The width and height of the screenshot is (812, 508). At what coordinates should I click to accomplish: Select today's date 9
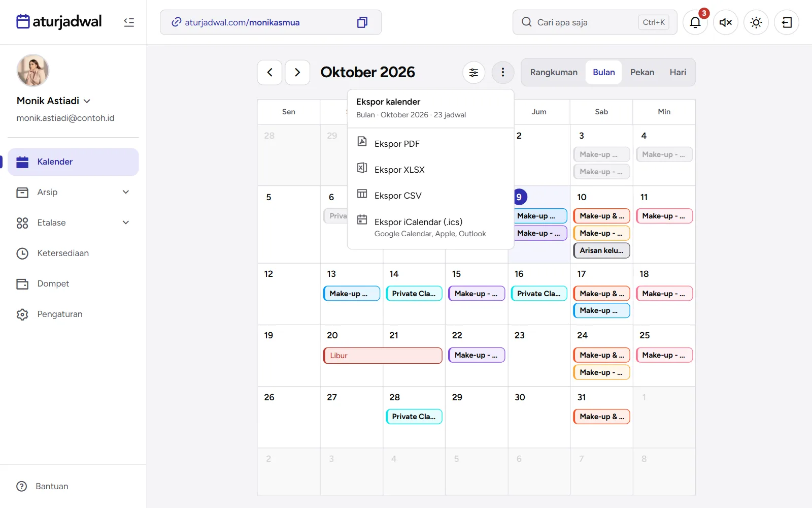[x=519, y=197]
